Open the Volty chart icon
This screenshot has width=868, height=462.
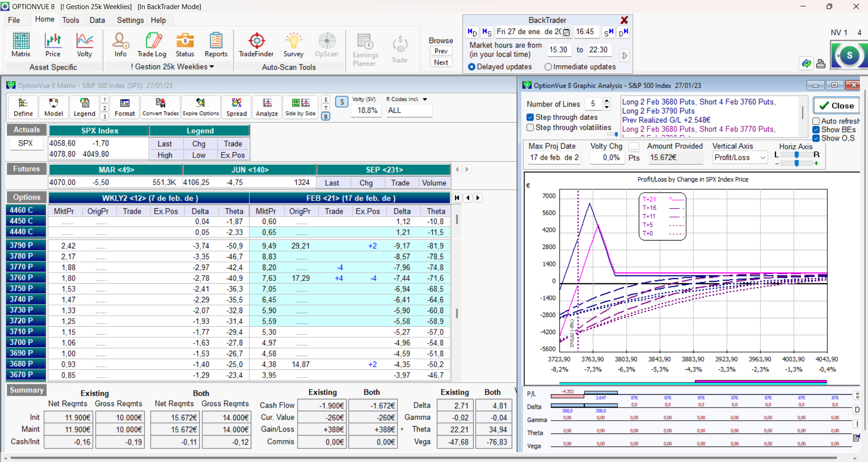pos(84,44)
